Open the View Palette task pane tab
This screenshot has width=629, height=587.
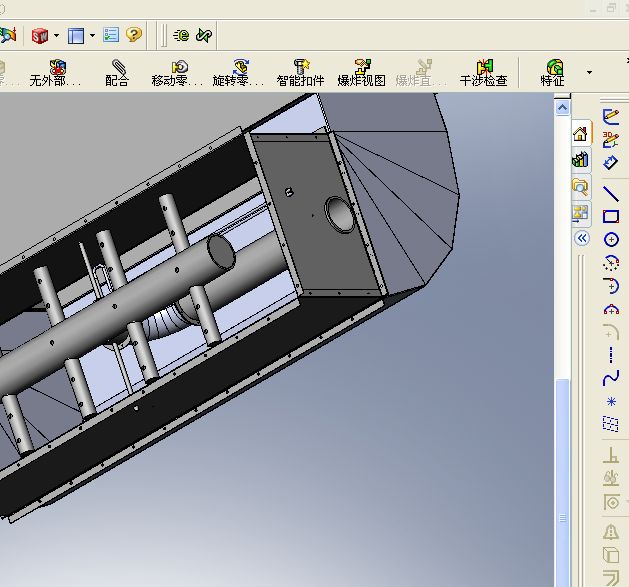point(580,213)
